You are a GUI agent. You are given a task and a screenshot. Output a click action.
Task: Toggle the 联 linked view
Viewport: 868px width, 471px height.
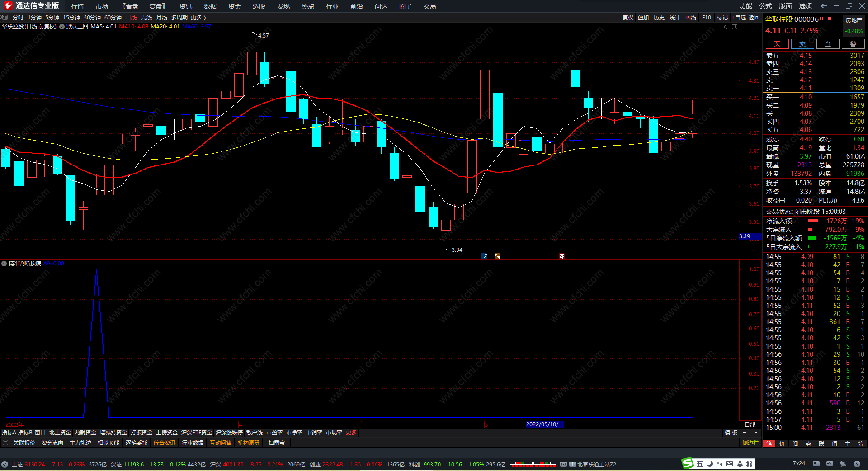pos(821,444)
